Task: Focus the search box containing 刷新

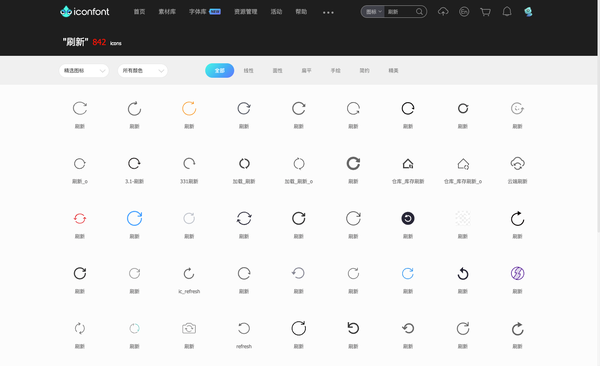Action: 400,11
